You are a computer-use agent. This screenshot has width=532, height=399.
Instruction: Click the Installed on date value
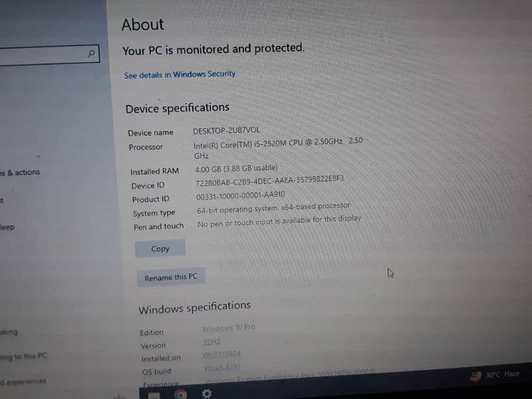222,354
